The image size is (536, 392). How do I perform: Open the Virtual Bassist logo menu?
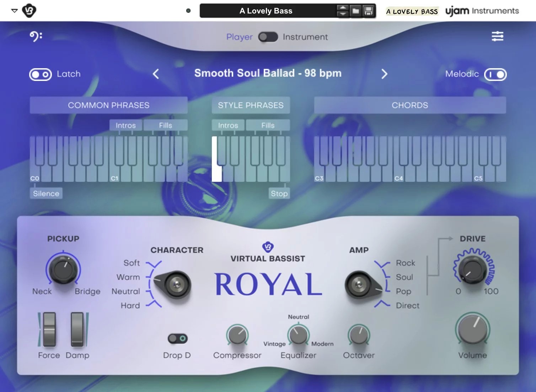point(29,11)
